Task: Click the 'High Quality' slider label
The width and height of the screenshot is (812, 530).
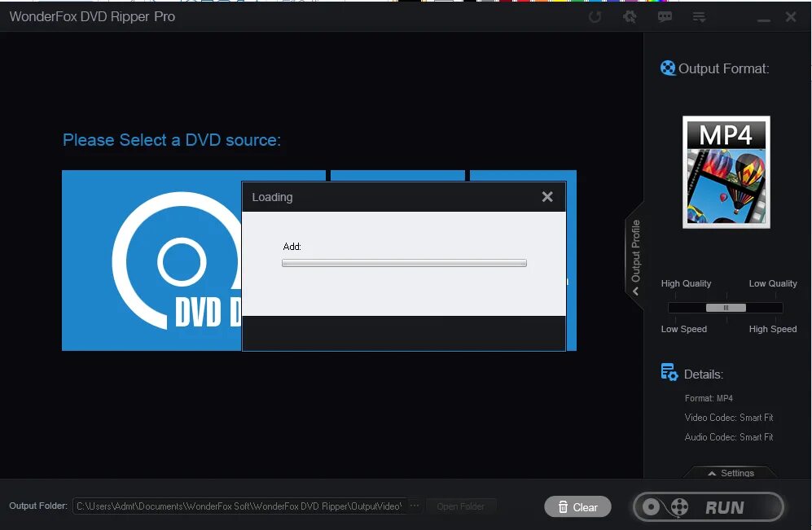Action: pos(686,283)
